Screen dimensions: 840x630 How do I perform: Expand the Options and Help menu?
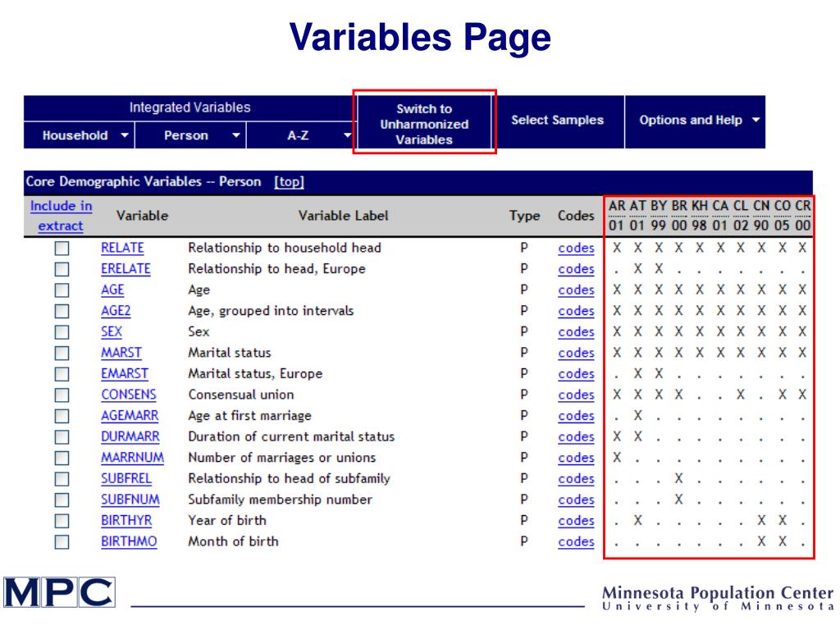pyautogui.click(x=695, y=121)
